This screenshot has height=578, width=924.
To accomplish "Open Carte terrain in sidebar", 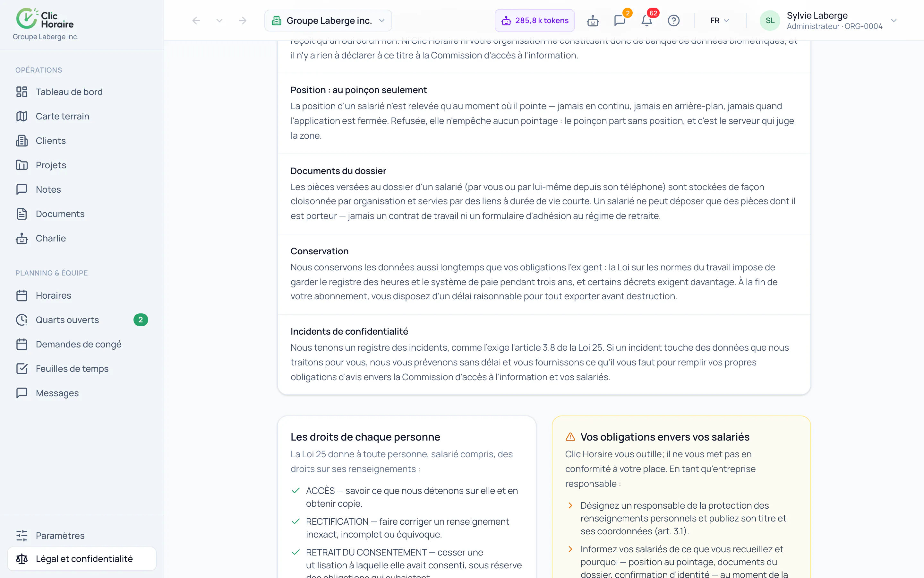I will 82,116.
